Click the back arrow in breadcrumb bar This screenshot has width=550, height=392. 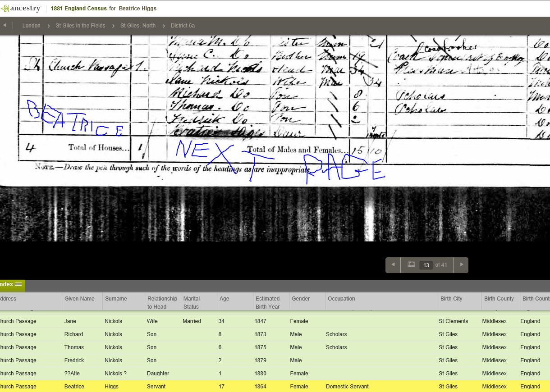coord(5,26)
